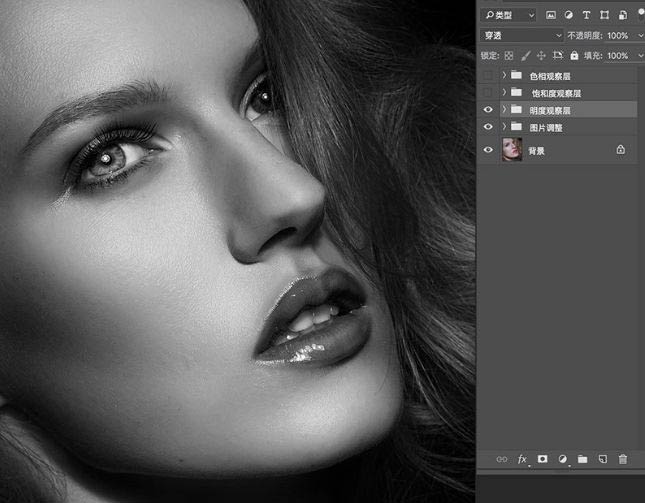Filter layers by type (text) layers
This screenshot has width=645, height=503.
[x=586, y=15]
